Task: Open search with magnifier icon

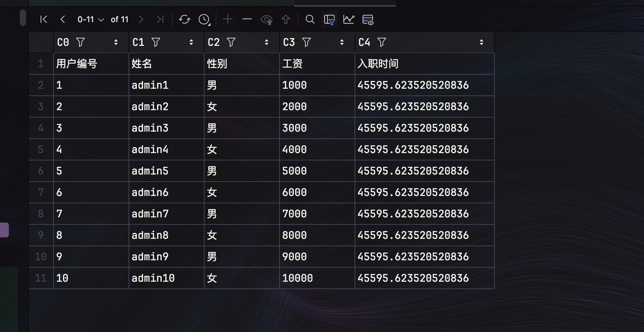Action: [310, 19]
